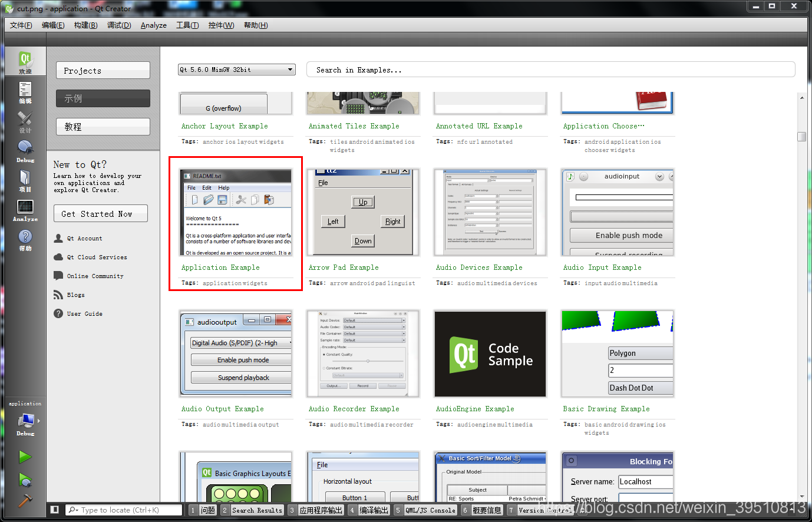Click the scrollbar up arrow of examples list
Screen dimensions: 812x522
[x=801, y=97]
